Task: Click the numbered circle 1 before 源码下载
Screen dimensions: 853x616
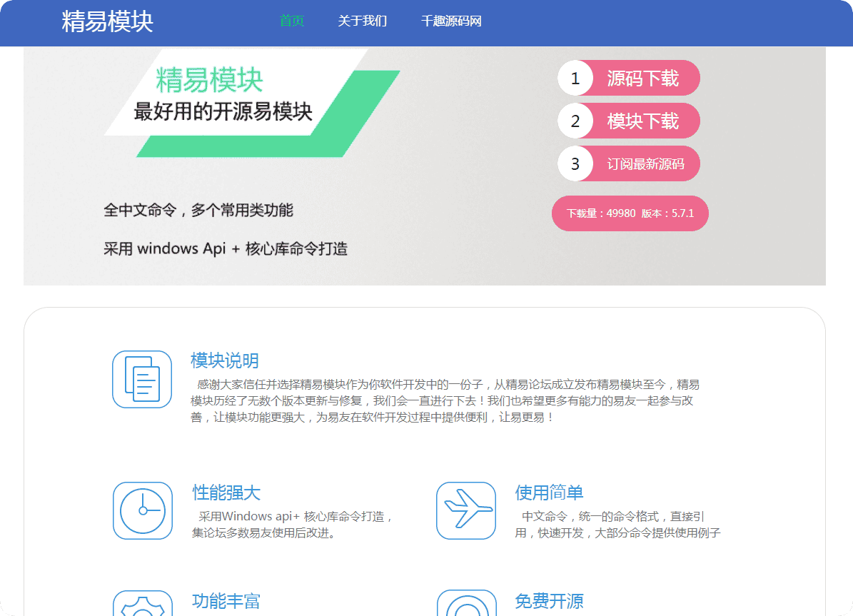Action: tap(575, 78)
